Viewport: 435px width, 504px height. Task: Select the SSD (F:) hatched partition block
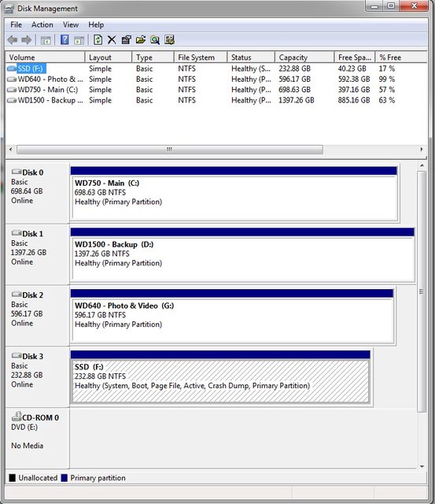point(220,378)
